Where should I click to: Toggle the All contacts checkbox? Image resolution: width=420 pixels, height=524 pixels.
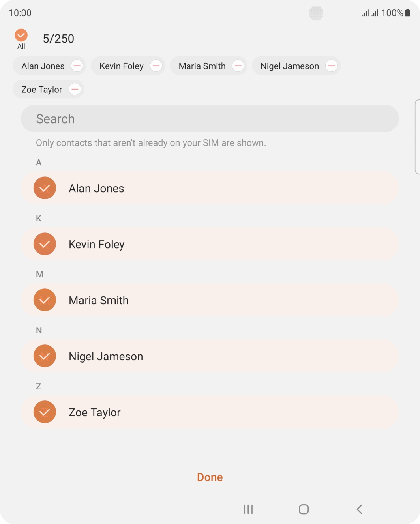(x=21, y=36)
